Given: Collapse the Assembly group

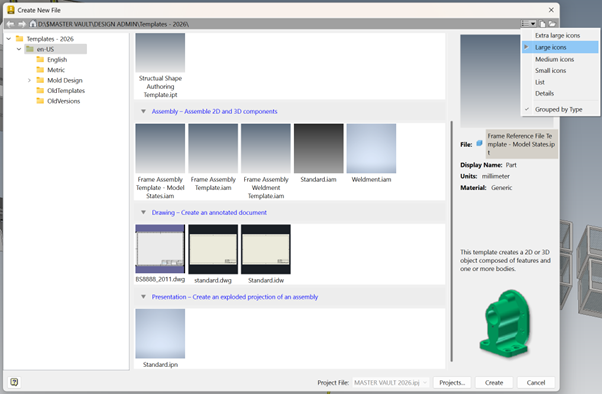Looking at the screenshot, I should 143,111.
